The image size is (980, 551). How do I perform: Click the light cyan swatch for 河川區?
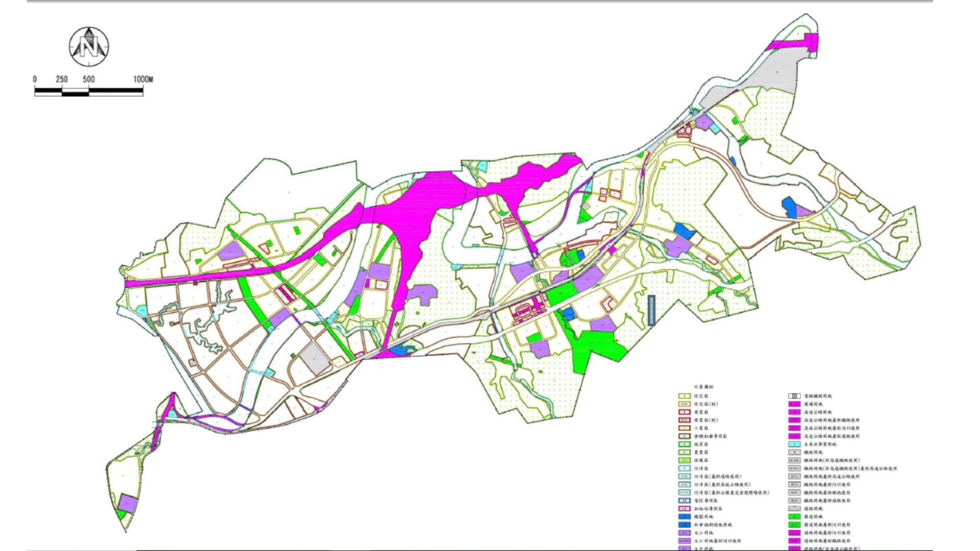[684, 468]
